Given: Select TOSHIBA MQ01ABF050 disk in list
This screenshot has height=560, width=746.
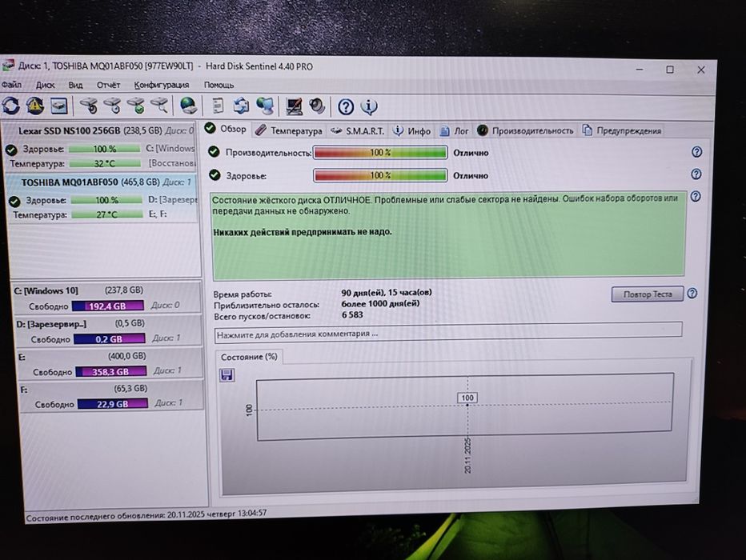Looking at the screenshot, I should [x=101, y=198].
